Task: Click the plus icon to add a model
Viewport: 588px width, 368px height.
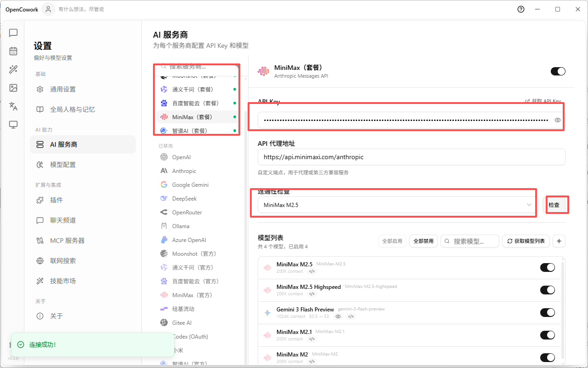Action: 559,241
